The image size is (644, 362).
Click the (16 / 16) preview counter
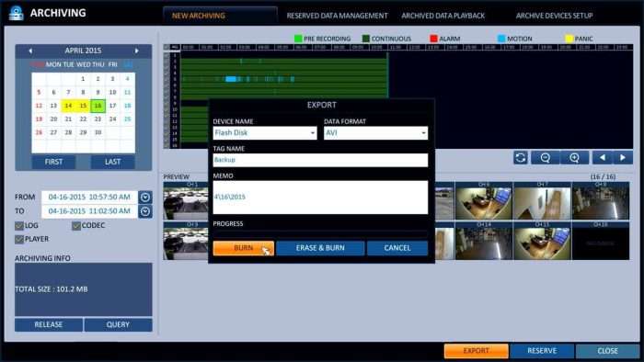(603, 176)
